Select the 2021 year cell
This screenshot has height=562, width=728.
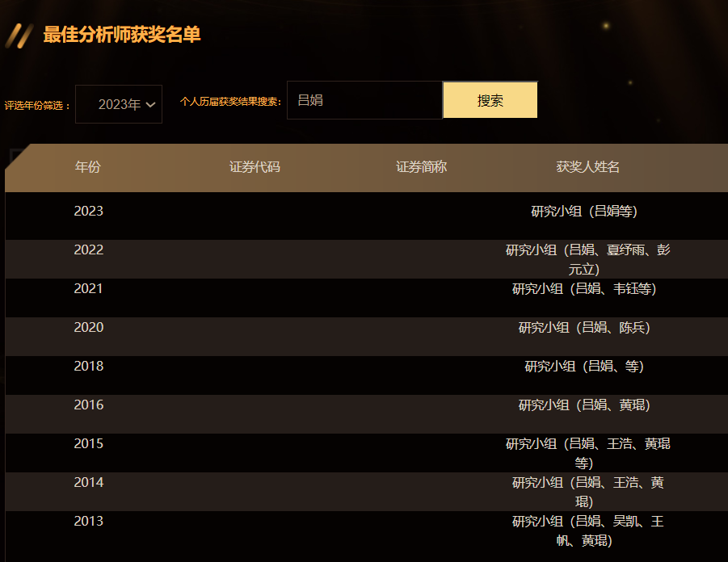click(88, 288)
